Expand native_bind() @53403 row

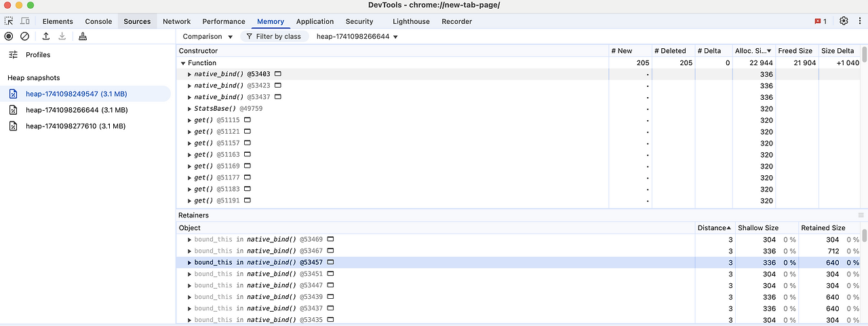pyautogui.click(x=190, y=74)
